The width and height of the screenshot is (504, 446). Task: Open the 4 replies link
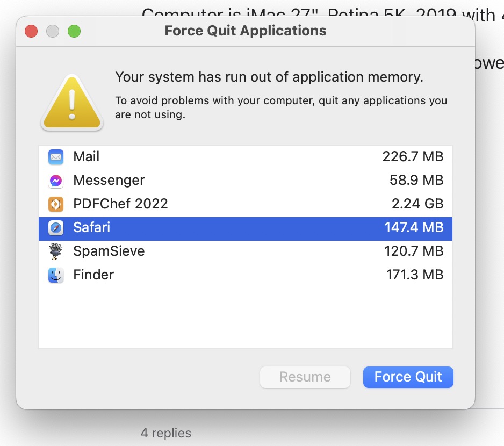pos(165,433)
